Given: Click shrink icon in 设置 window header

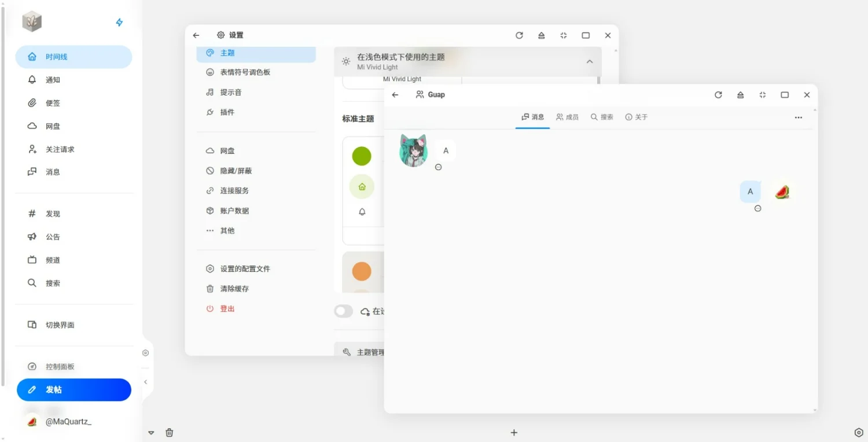Looking at the screenshot, I should (564, 35).
